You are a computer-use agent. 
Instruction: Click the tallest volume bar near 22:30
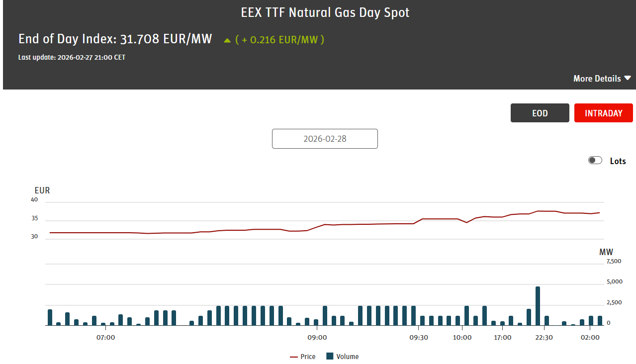coord(538,306)
